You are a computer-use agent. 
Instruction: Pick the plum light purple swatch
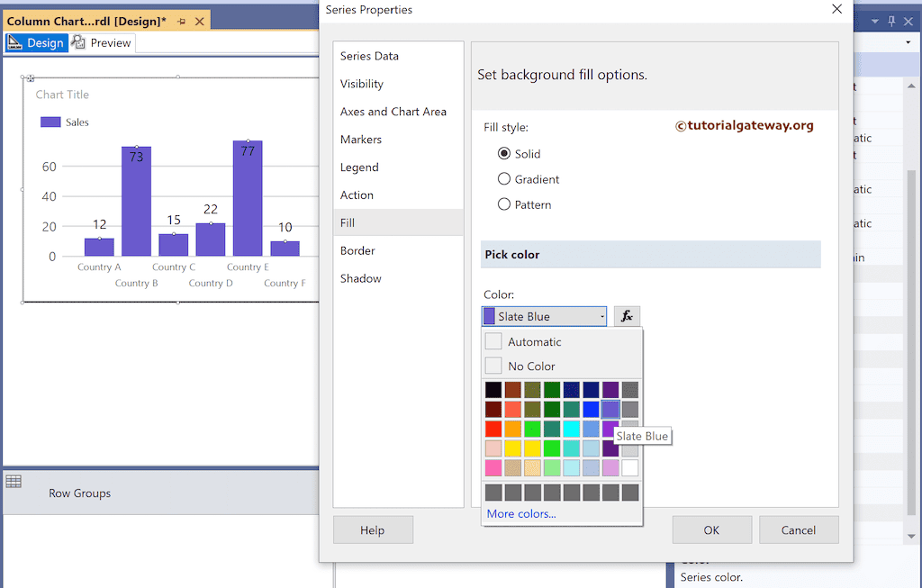(610, 467)
